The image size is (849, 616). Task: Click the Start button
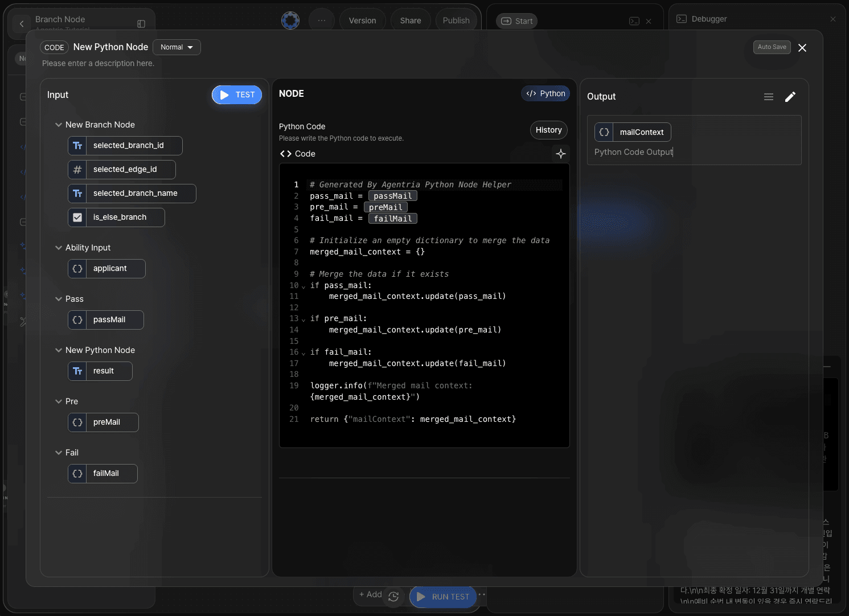pyautogui.click(x=517, y=21)
